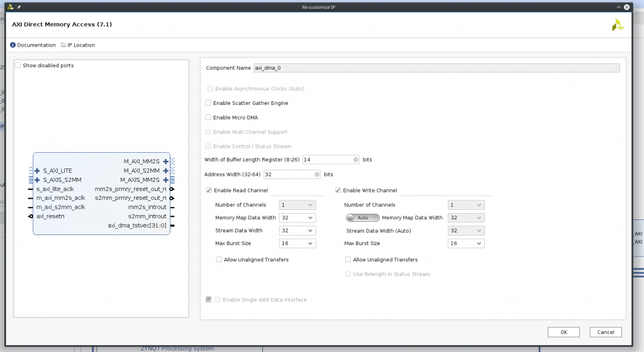Image resolution: width=644 pixels, height=352 pixels.
Task: Select the s_axi_lite_aclk port label
Action: 55,189
